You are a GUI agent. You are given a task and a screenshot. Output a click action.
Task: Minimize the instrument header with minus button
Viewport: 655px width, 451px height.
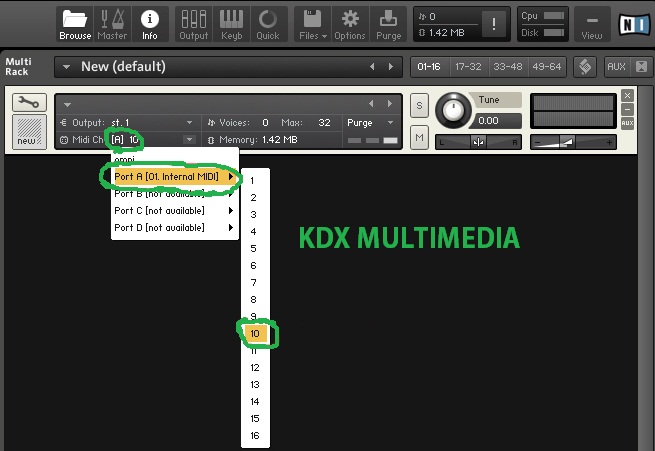tap(627, 109)
